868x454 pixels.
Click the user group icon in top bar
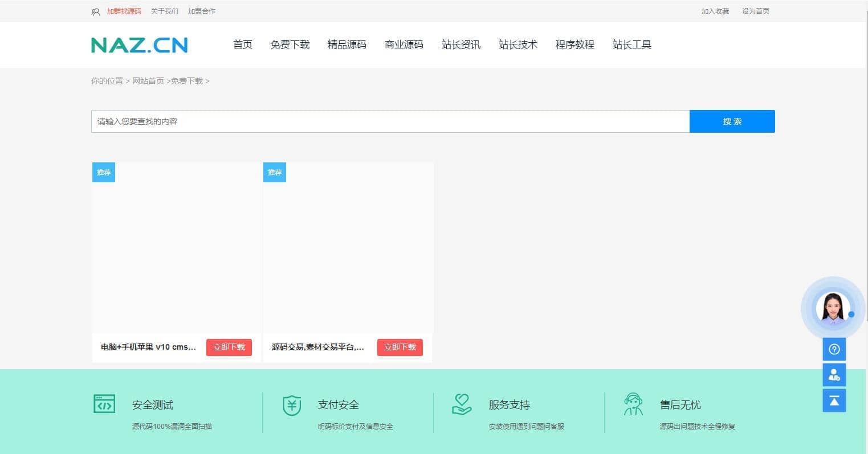[x=96, y=11]
